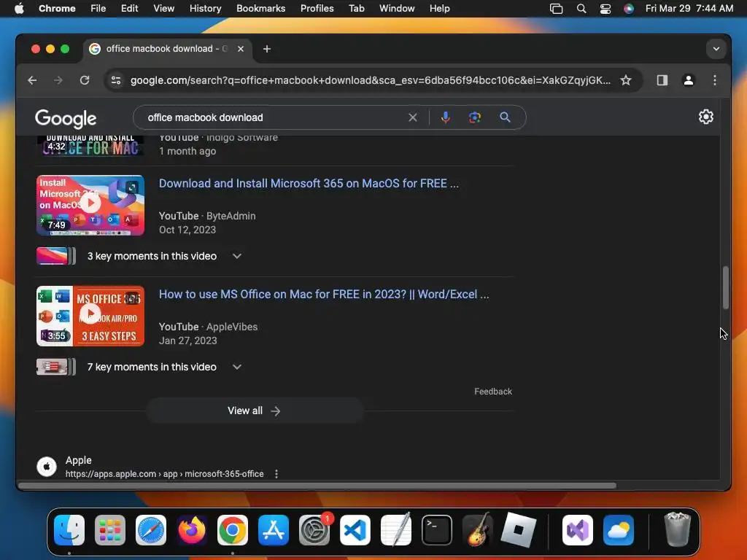Submit search with magnifier icon
The height and width of the screenshot is (560, 747).
(505, 117)
